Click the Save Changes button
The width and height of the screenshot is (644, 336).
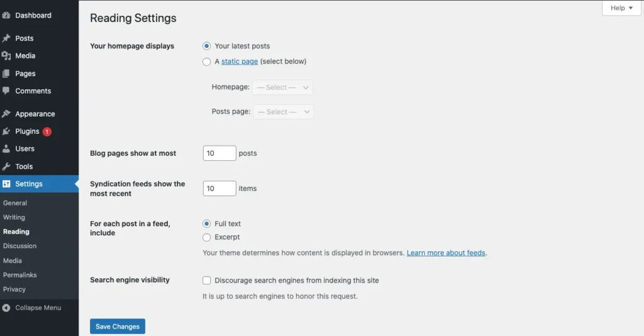pyautogui.click(x=118, y=327)
